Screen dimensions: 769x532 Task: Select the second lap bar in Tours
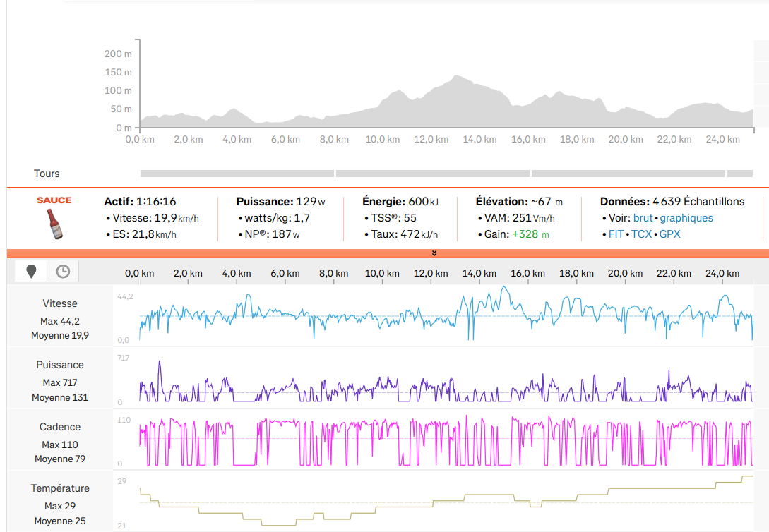click(432, 174)
